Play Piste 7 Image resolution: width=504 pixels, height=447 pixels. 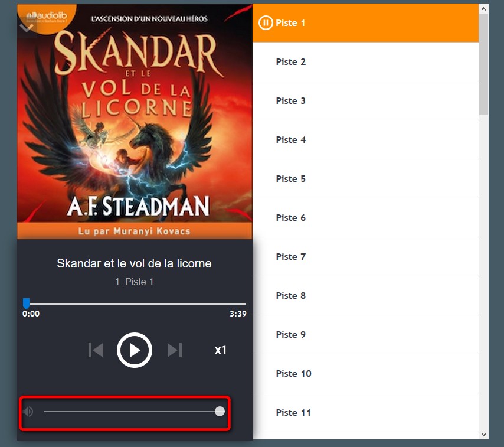tap(365, 257)
